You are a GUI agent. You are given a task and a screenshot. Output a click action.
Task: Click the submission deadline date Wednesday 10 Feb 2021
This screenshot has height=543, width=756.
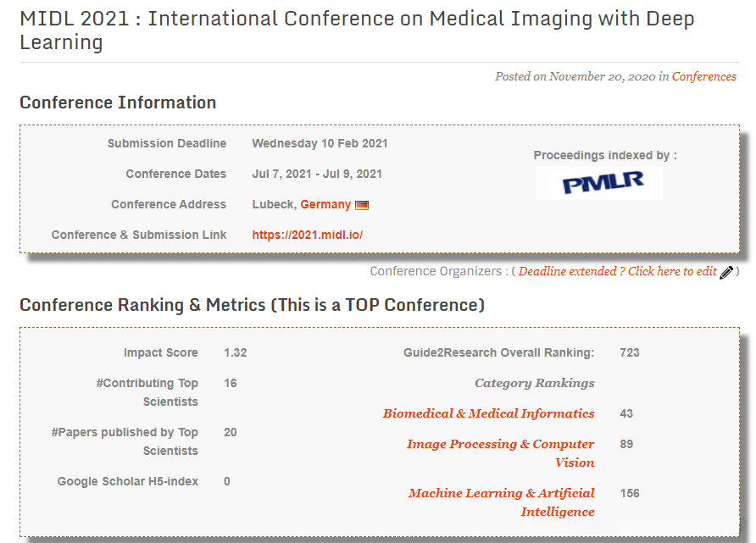tap(320, 143)
